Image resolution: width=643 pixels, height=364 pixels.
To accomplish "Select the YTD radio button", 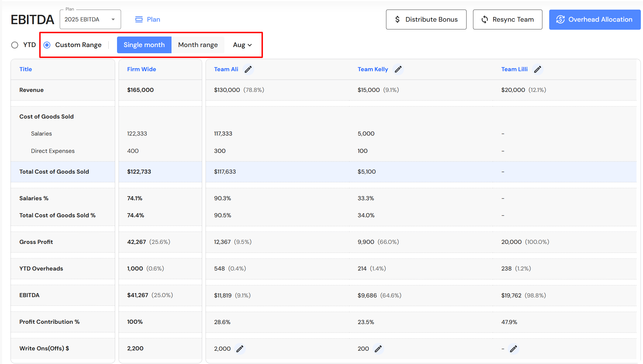I will tap(15, 45).
